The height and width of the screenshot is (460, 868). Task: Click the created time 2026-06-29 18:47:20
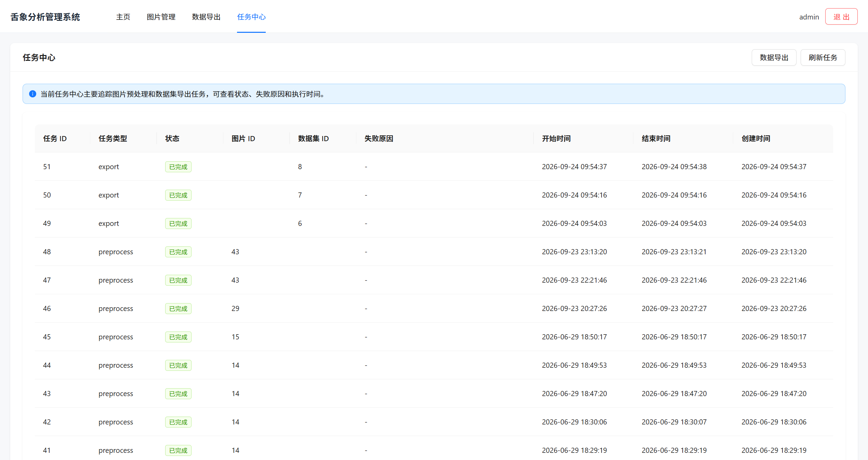coord(774,394)
